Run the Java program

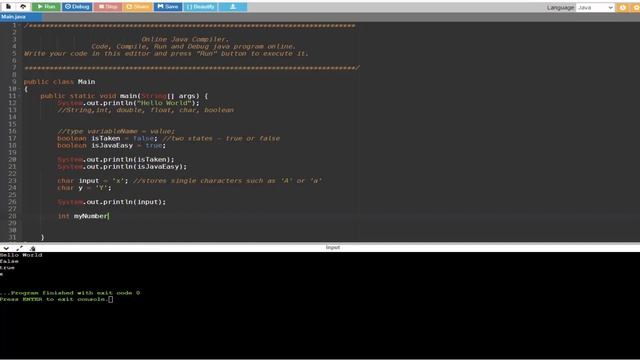coord(46,7)
